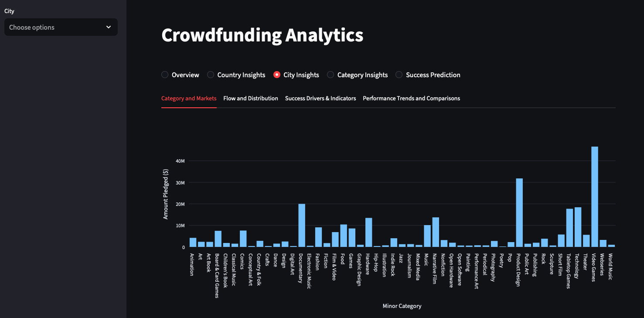Screen dimensions: 644x318
Task: Click the Documentary bar in chart
Action: click(x=302, y=226)
